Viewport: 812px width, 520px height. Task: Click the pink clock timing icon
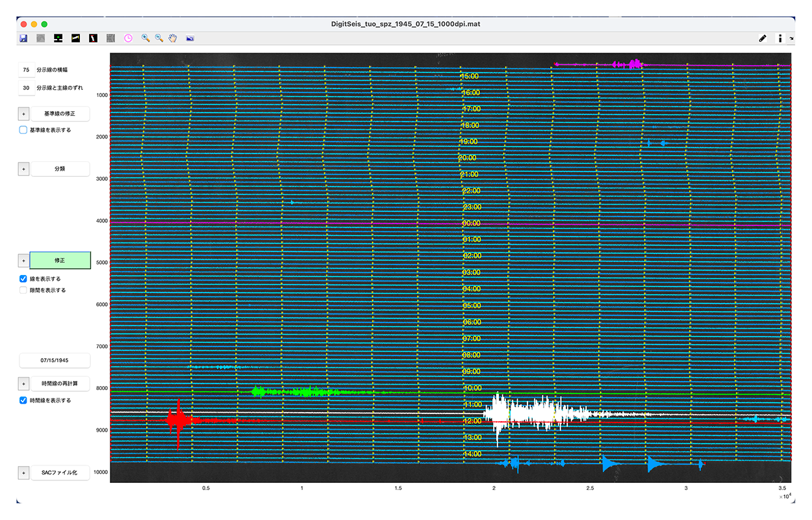pyautogui.click(x=129, y=38)
